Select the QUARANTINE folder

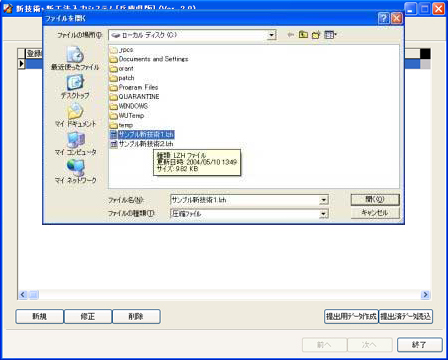click(135, 97)
